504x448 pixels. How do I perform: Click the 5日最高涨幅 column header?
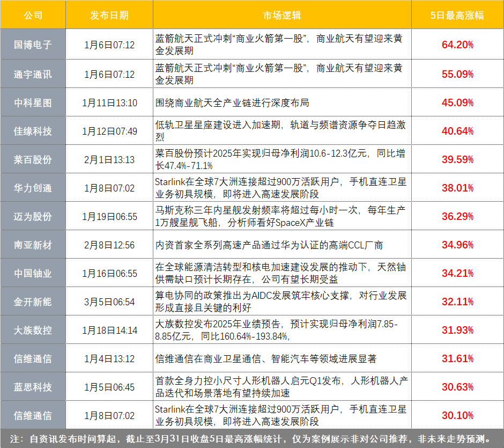[x=457, y=15]
